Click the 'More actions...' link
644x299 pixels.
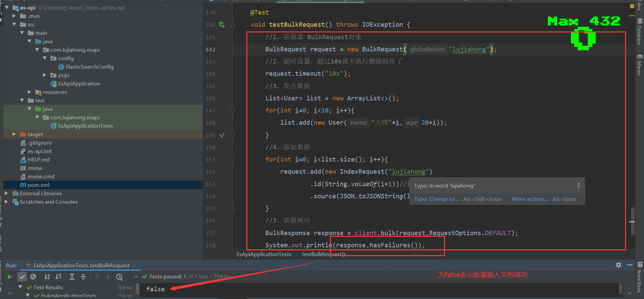[530, 199]
